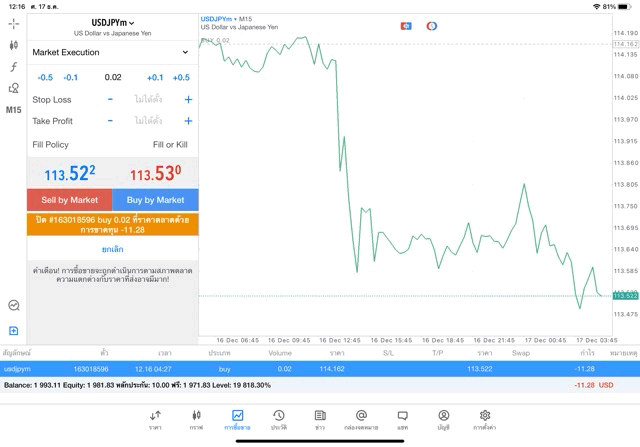The height and width of the screenshot is (447, 640).
Task: Open the indicators function icon
Action: 13,67
